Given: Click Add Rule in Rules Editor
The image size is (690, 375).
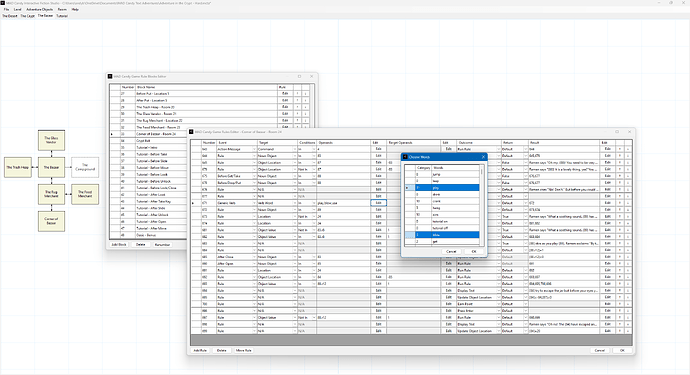Looking at the screenshot, I should 200,350.
